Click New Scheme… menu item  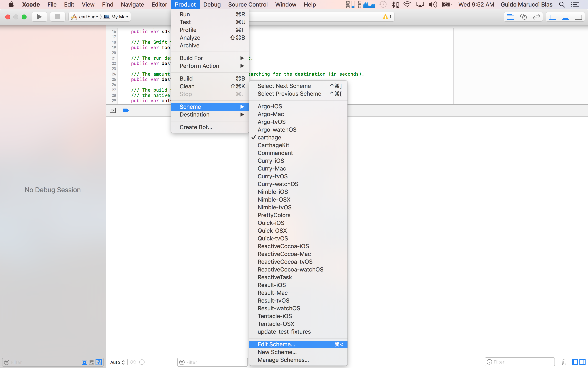click(298, 352)
